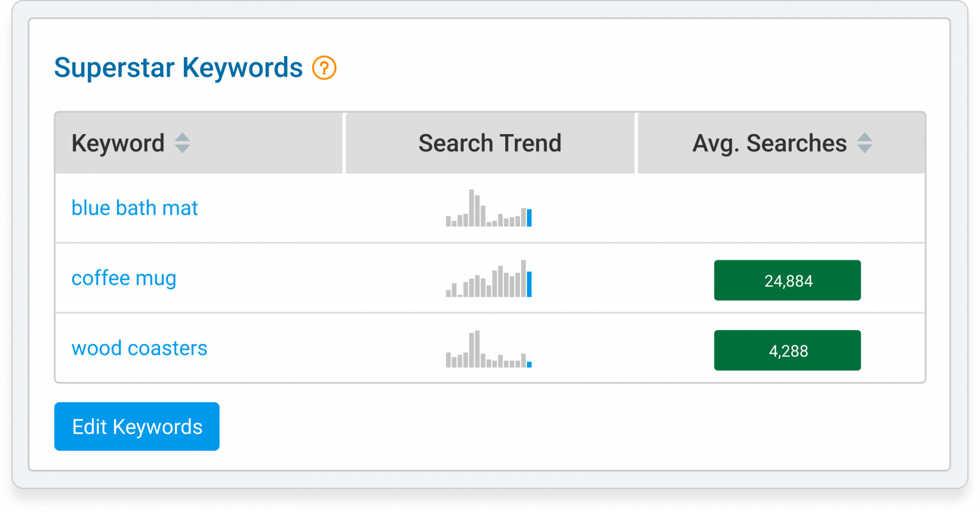Image resolution: width=980 pixels, height=512 pixels.
Task: Click the Keyword column header label
Action: pos(118,144)
